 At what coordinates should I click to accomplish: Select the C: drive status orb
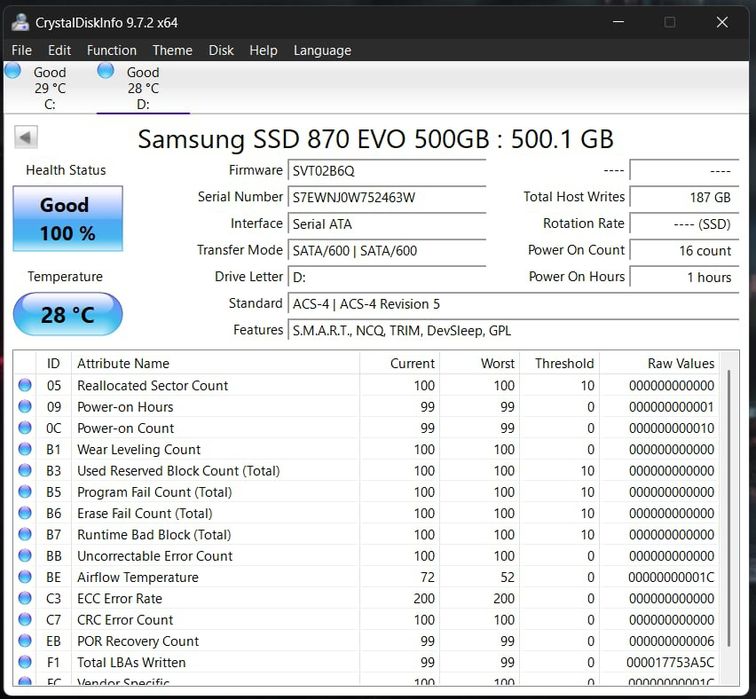[13, 70]
